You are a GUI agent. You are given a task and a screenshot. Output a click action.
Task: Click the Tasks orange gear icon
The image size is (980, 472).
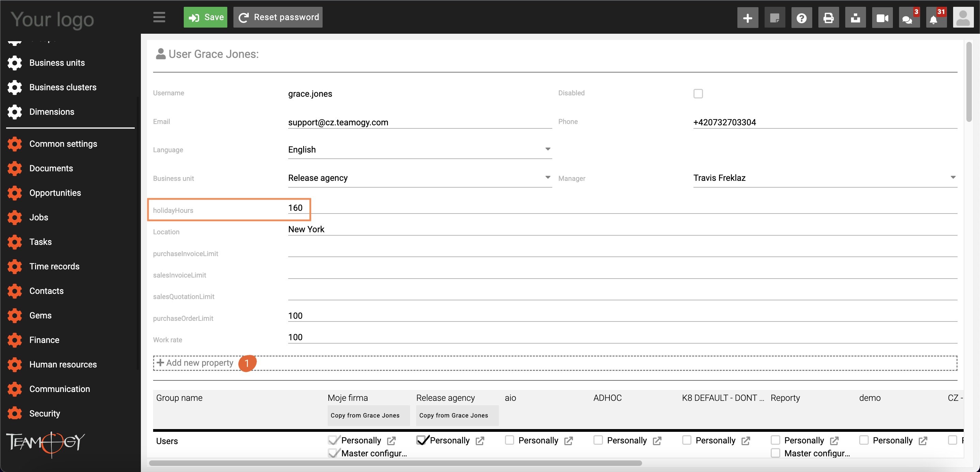tap(14, 242)
